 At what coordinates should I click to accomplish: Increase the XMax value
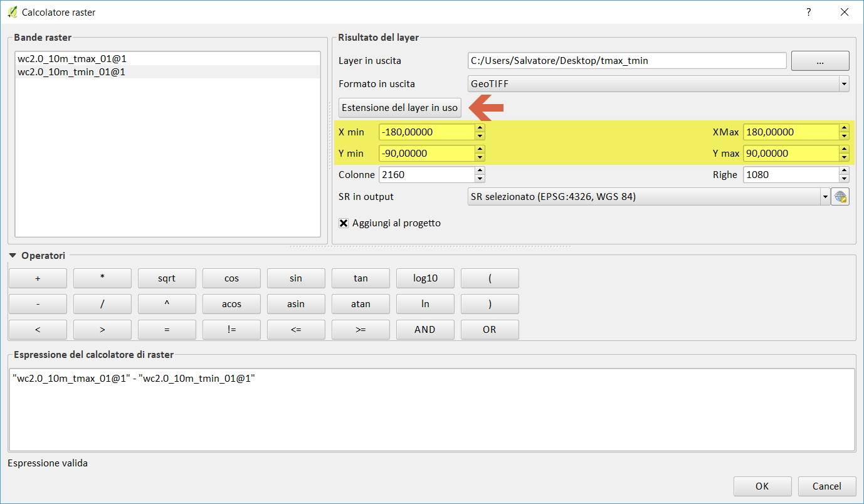844,129
